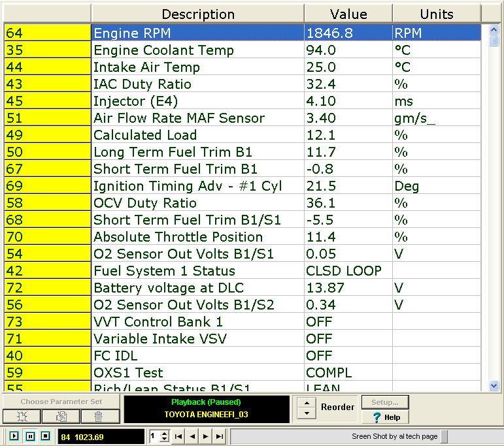Open Help with the question mark button
Viewport: 504px width, 446px height.
[x=385, y=417]
